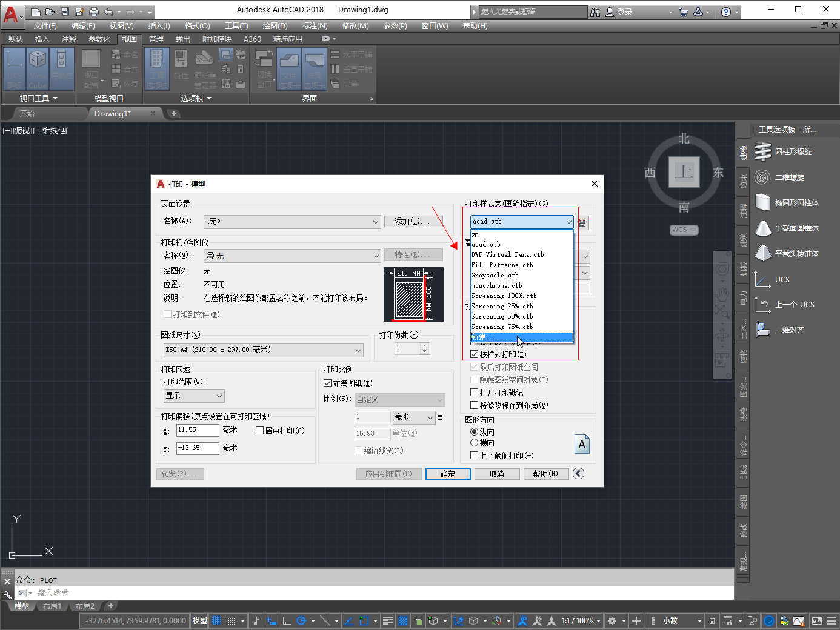Open the annotation scale 1:1 / 100% dropdown
The image size is (840, 630).
point(581,620)
